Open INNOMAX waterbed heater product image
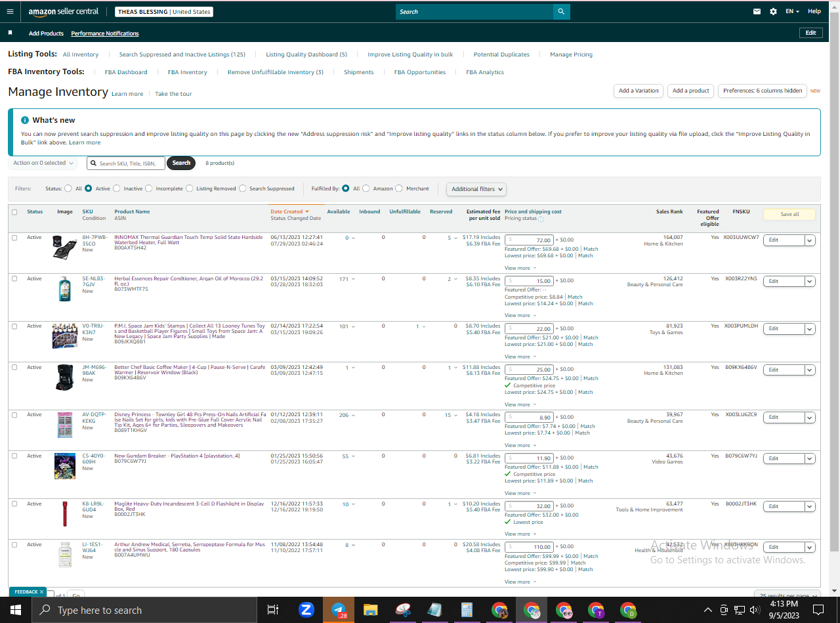 pyautogui.click(x=65, y=247)
